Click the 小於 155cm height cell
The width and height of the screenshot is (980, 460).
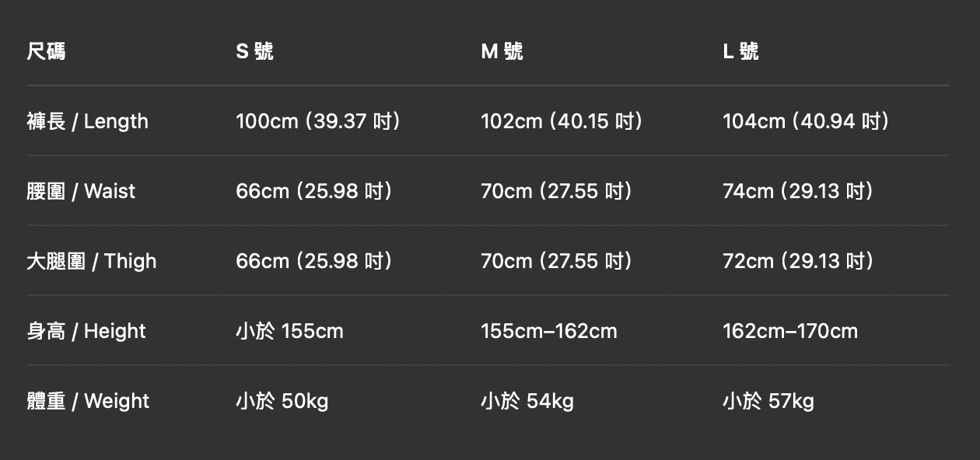[289, 331]
